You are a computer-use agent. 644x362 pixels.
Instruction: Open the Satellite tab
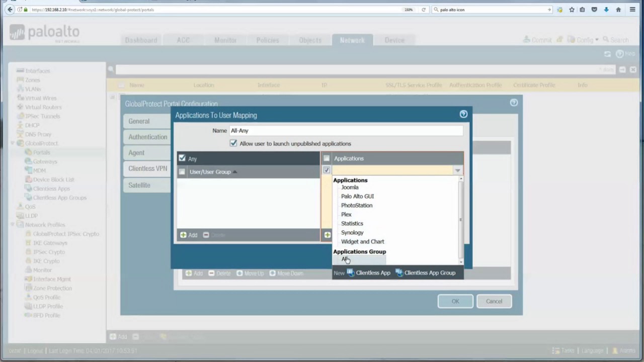147,185
